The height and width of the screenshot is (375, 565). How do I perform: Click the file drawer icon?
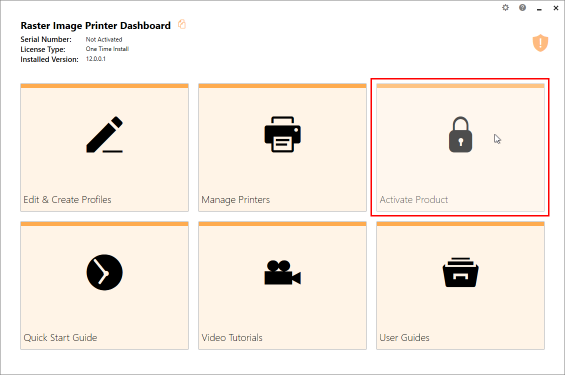click(x=460, y=272)
